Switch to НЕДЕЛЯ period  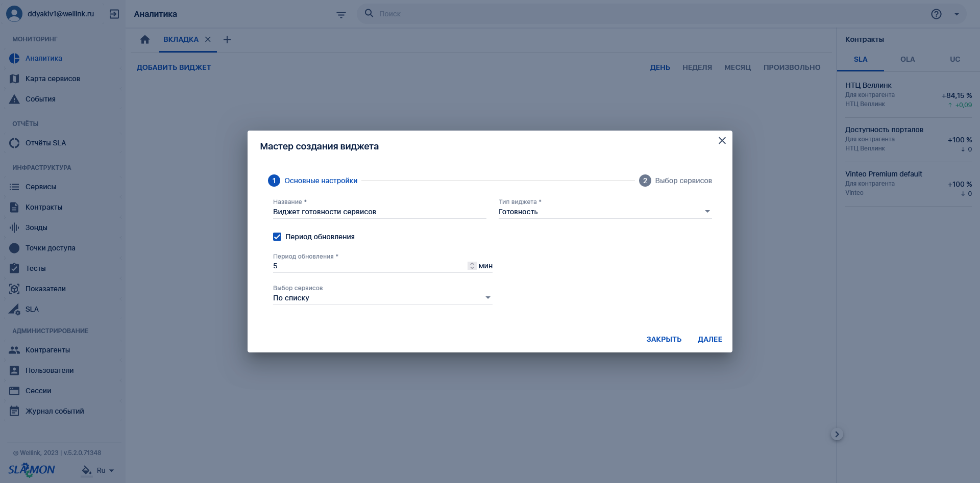697,67
